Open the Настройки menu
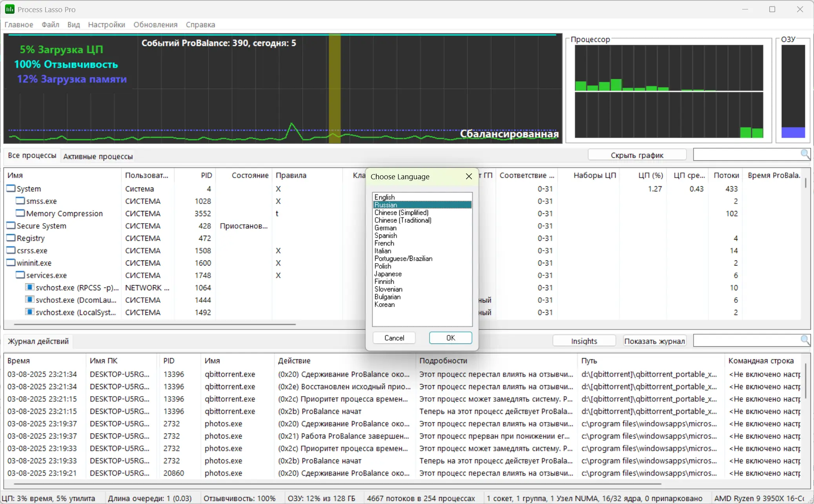The height and width of the screenshot is (504, 814). pos(106,24)
